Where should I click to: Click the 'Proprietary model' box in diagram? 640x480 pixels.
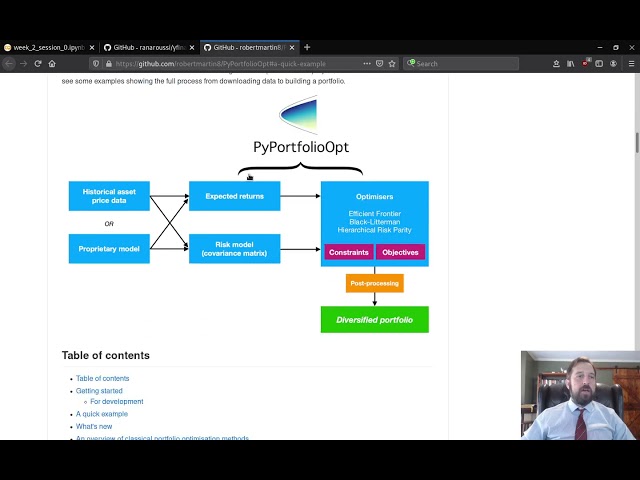(x=109, y=249)
